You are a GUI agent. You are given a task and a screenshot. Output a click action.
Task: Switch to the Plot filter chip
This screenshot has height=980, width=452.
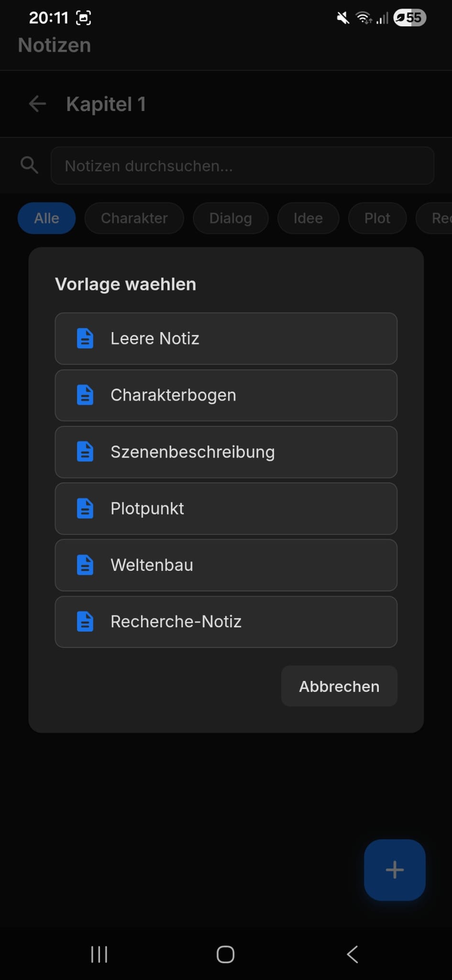[377, 218]
